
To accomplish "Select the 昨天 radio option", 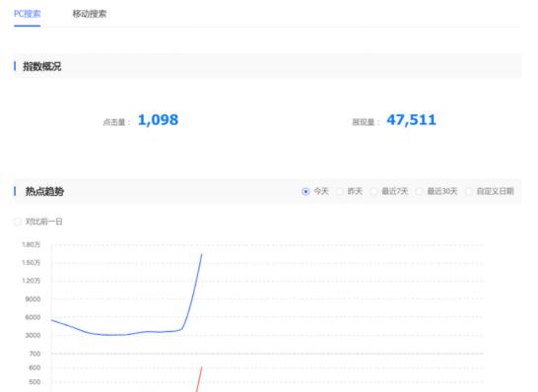I will point(339,191).
